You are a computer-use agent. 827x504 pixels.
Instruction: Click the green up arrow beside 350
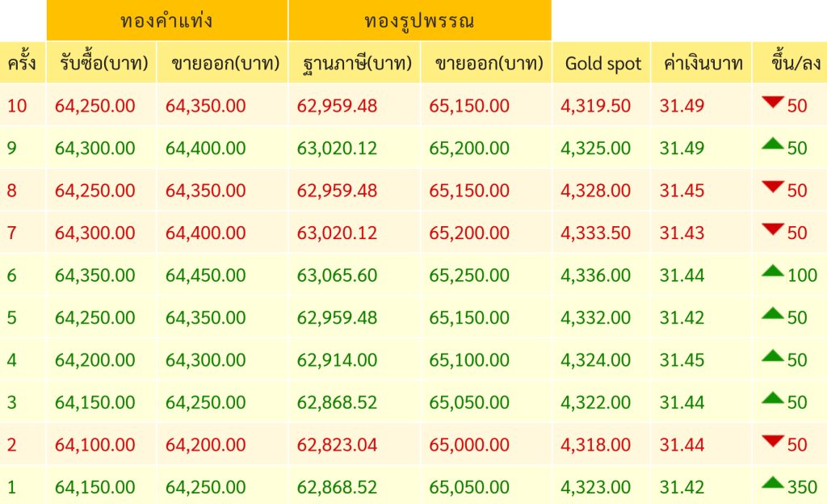click(773, 483)
